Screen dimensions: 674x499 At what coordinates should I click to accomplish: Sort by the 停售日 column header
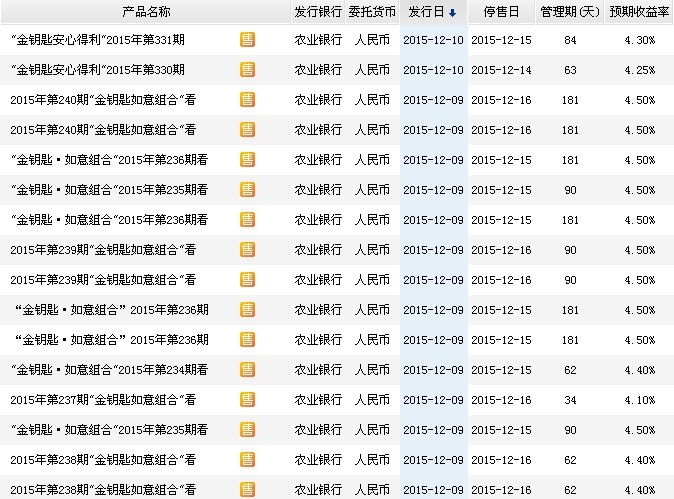pyautogui.click(x=501, y=12)
